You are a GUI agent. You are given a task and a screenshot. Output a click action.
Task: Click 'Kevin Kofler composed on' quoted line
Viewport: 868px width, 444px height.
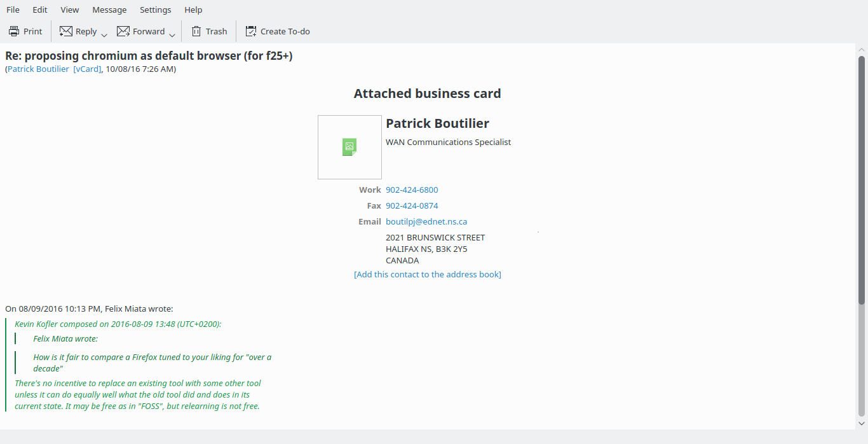[x=118, y=324]
